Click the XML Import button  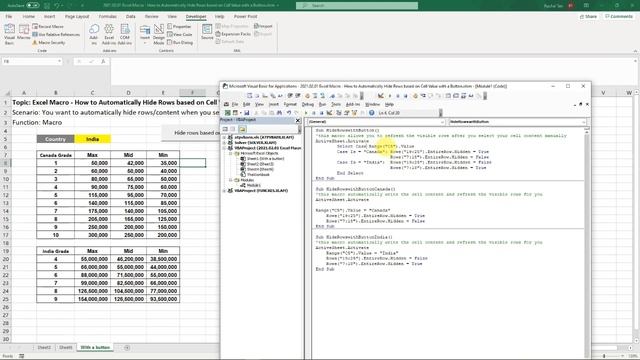(x=263, y=26)
